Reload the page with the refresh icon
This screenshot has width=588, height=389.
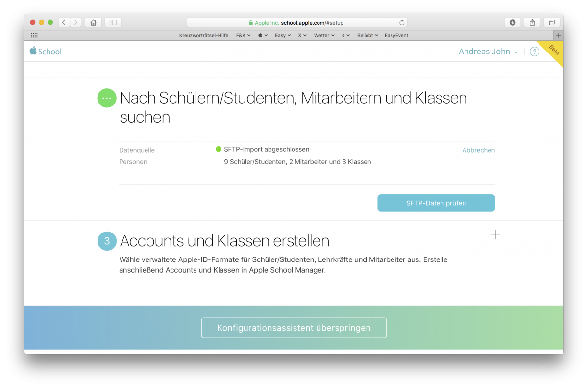[402, 22]
